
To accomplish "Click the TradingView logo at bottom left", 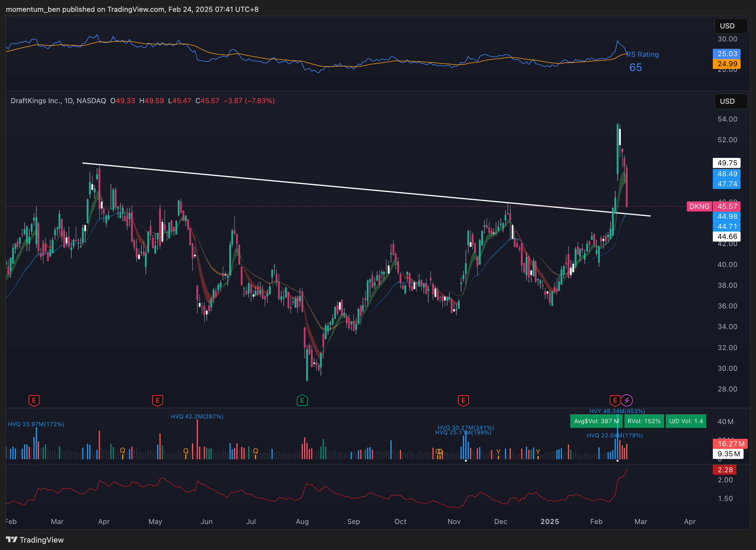I will [35, 540].
